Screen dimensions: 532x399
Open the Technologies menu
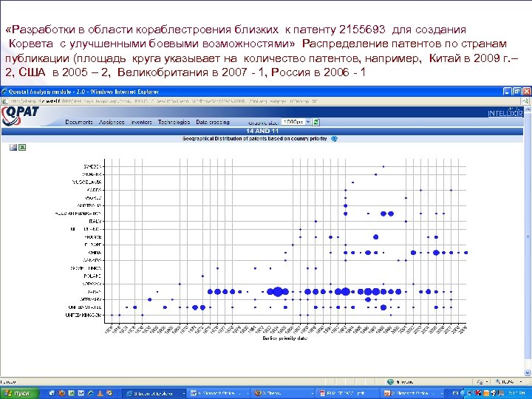(x=174, y=122)
